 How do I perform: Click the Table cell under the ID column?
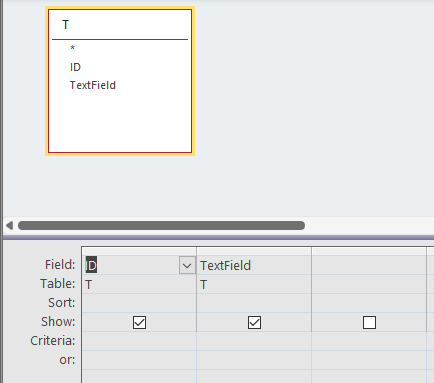[x=139, y=284]
